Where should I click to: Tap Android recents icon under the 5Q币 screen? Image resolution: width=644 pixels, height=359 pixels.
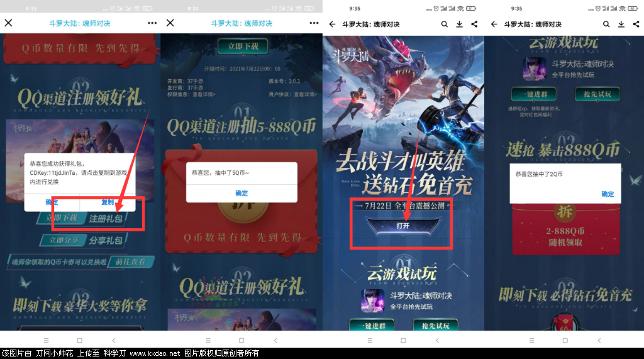208,340
